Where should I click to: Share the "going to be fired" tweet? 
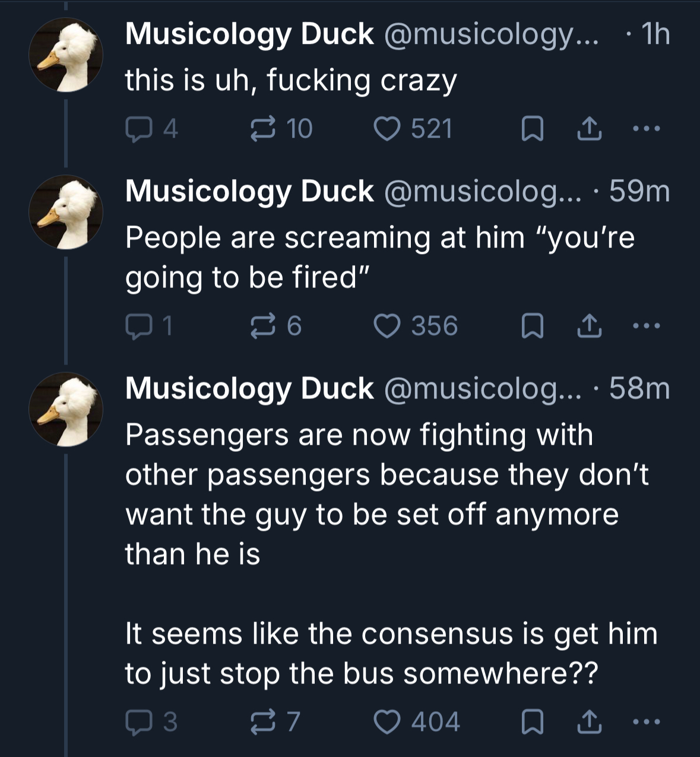[590, 326]
